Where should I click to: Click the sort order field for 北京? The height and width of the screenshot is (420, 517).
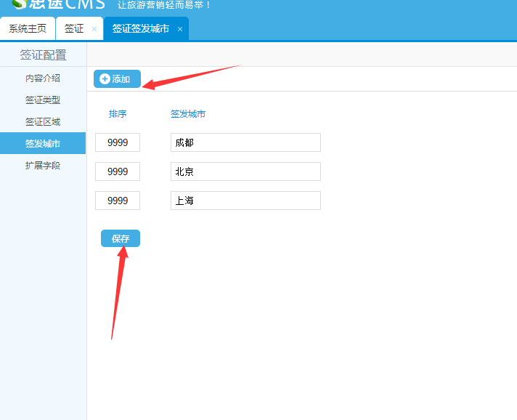118,172
